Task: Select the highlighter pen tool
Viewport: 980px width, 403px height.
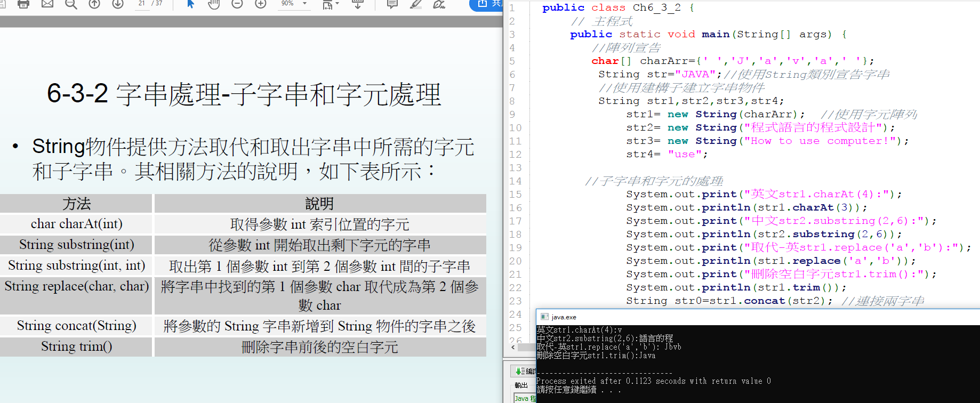Action: (415, 4)
